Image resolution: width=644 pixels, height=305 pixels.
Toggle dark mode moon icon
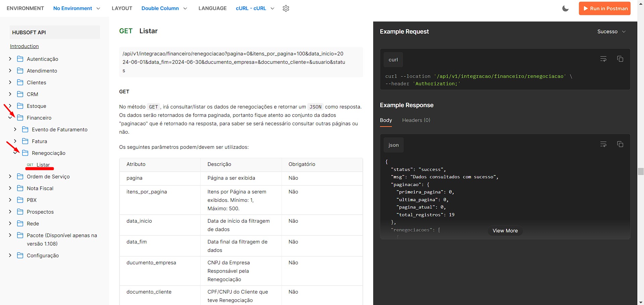click(x=565, y=8)
